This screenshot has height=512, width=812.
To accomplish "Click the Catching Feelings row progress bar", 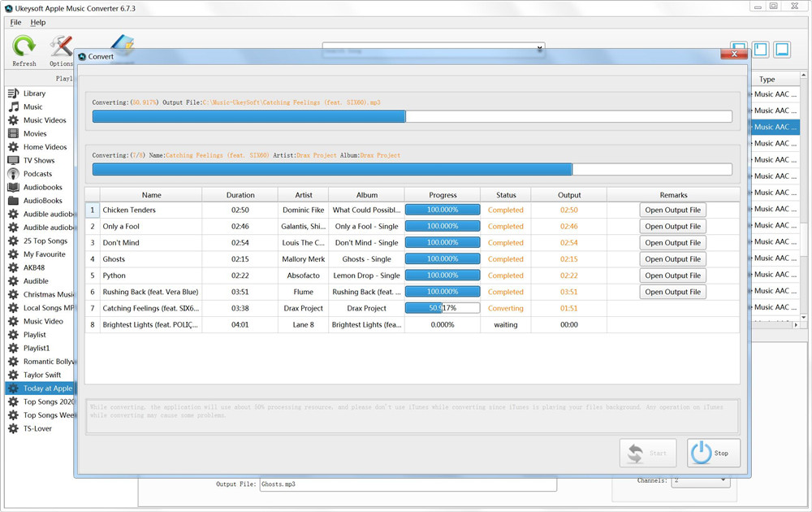I will [443, 308].
